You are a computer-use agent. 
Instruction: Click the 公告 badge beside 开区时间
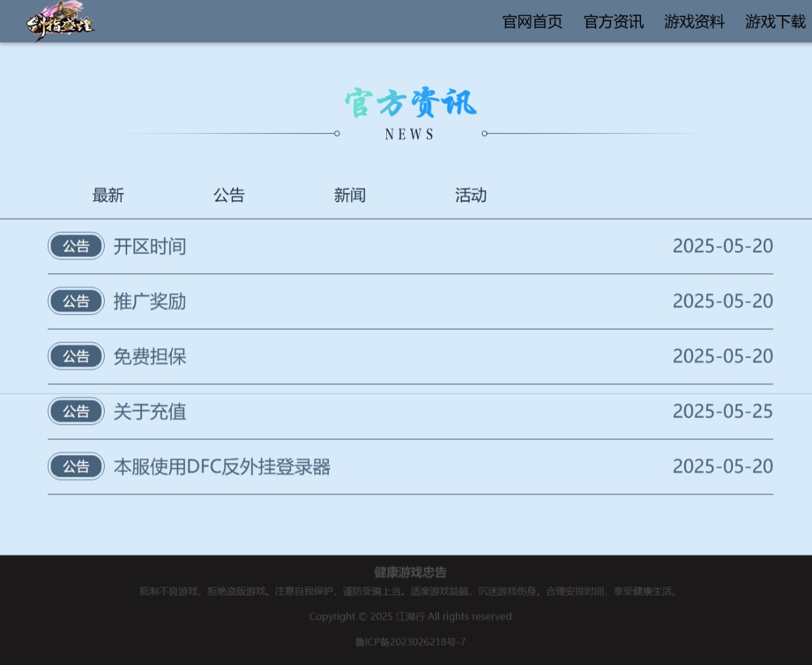click(76, 246)
